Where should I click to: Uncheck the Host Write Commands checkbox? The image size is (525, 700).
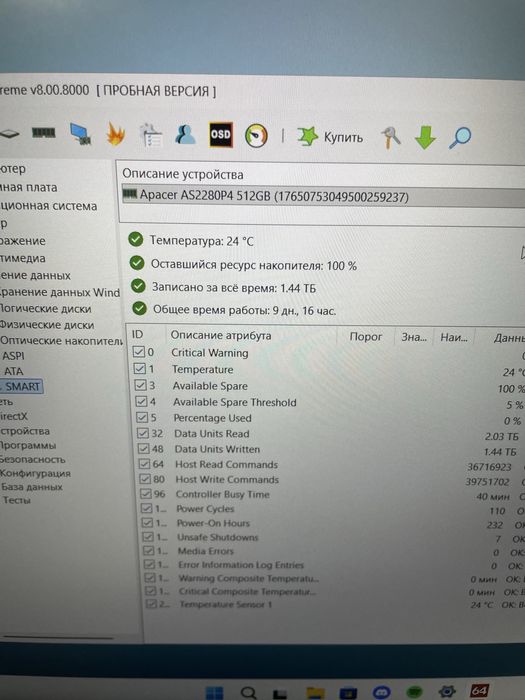pos(145,479)
